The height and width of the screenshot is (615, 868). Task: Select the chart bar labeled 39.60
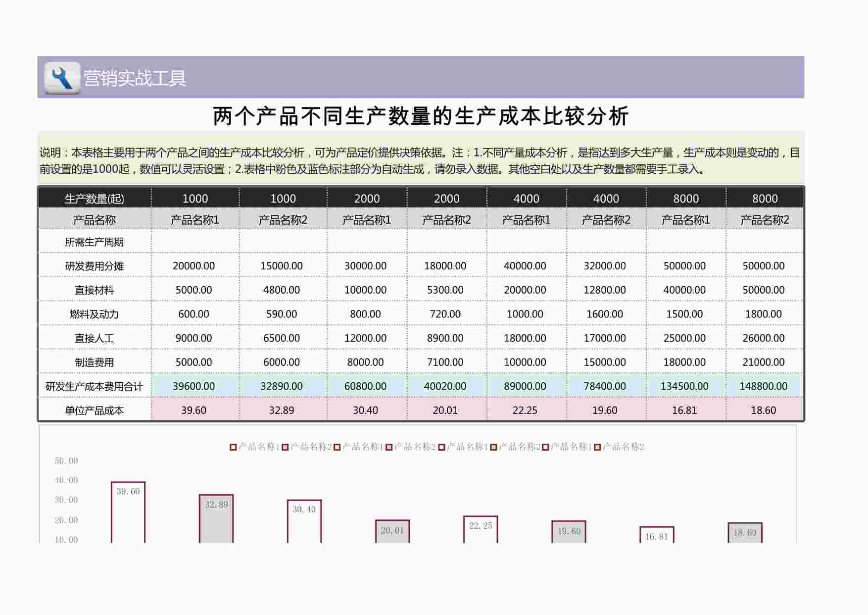point(128,512)
